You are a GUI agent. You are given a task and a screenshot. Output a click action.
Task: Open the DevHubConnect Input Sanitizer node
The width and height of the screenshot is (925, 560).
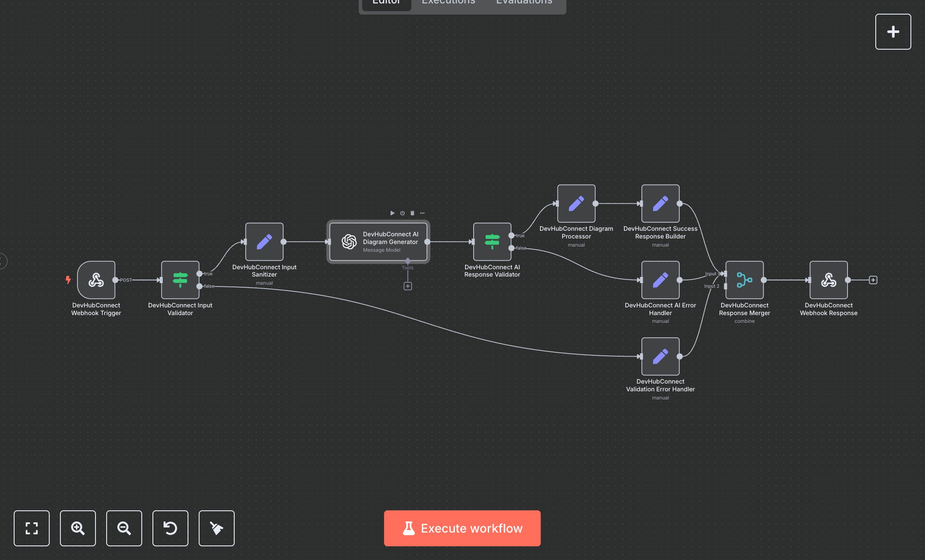pos(264,243)
